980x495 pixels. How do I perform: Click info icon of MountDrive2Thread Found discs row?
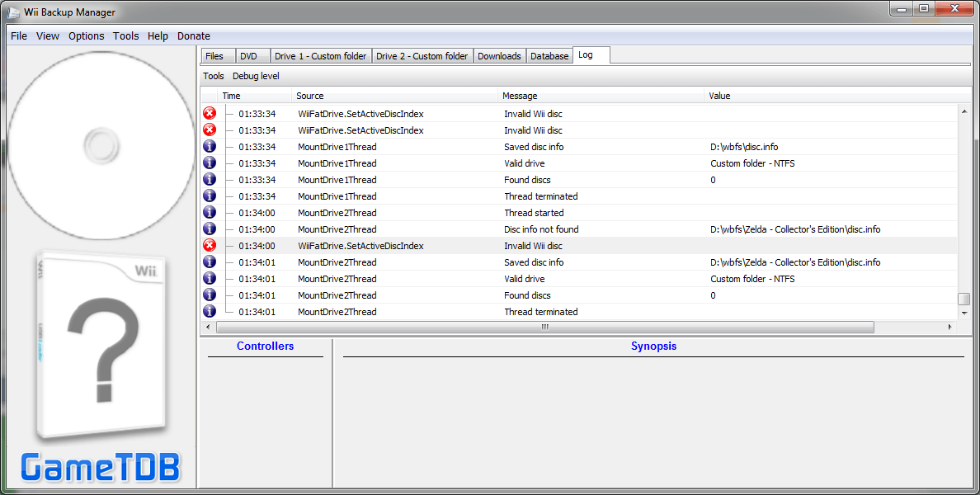210,295
